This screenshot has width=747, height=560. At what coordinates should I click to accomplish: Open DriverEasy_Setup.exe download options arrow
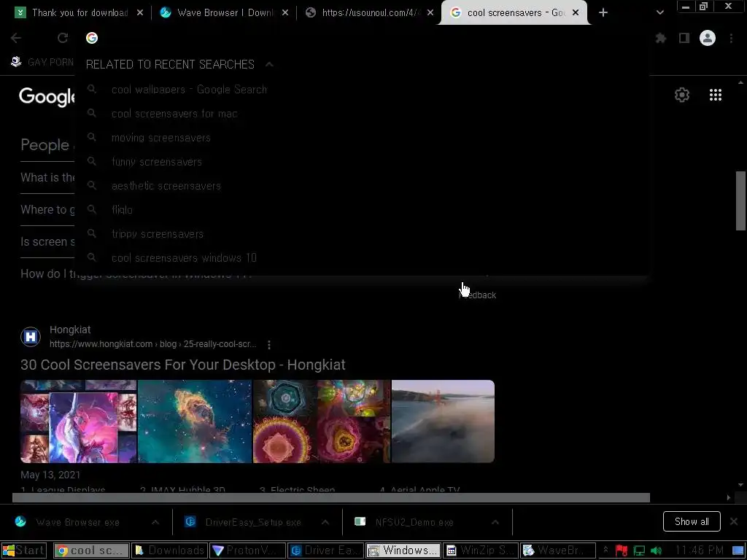(325, 522)
